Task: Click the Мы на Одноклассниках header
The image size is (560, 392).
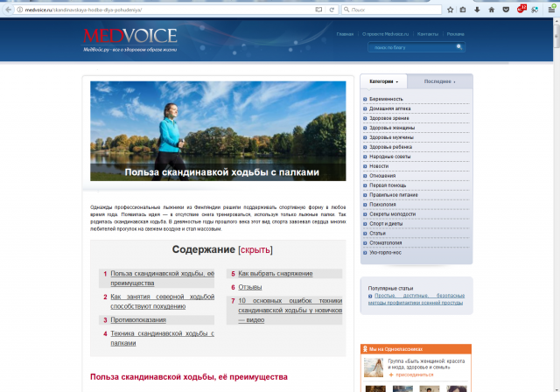Action: point(395,349)
